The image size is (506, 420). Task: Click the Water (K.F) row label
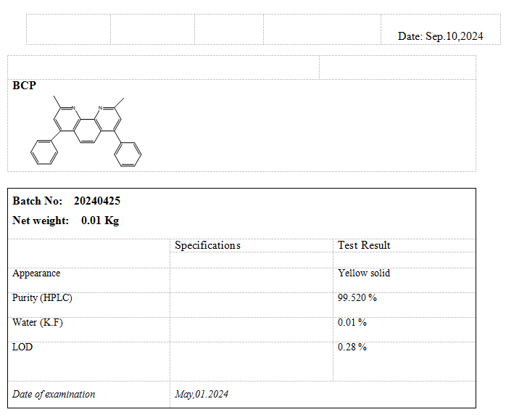point(38,323)
